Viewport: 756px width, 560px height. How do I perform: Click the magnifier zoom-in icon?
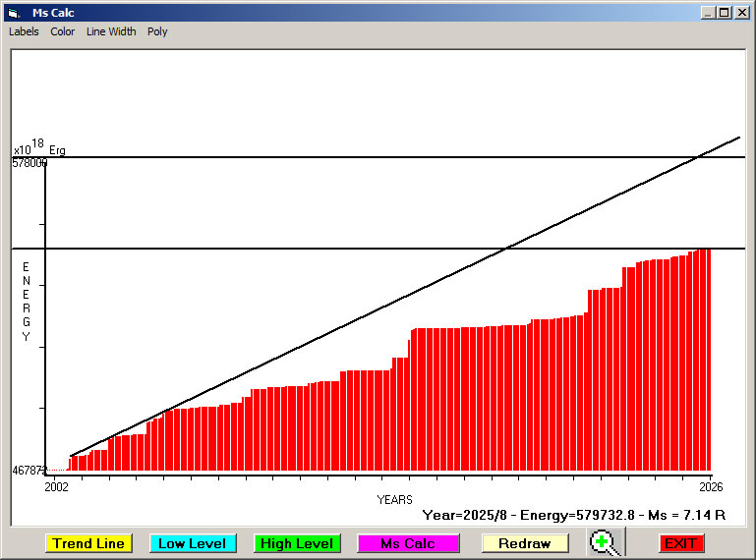point(606,542)
